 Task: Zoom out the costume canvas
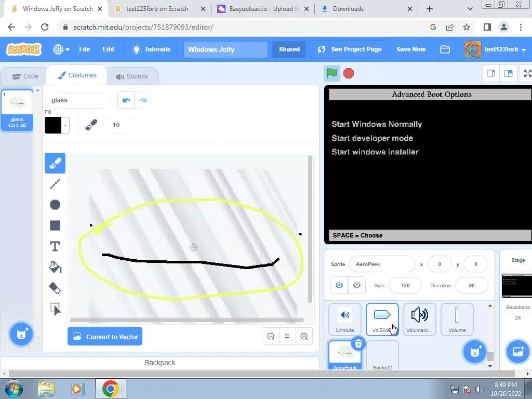pos(271,336)
